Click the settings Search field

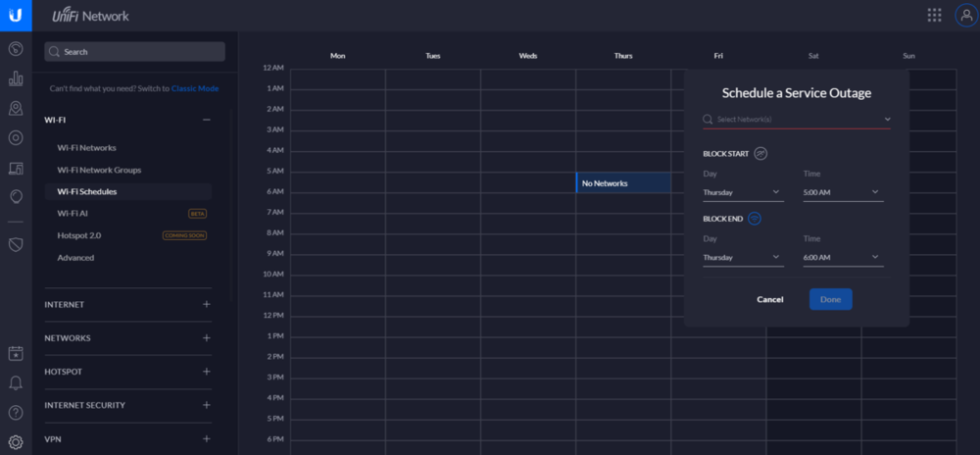coord(134,52)
